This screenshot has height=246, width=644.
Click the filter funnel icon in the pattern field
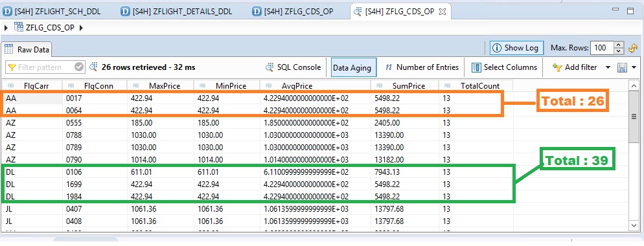click(x=12, y=67)
